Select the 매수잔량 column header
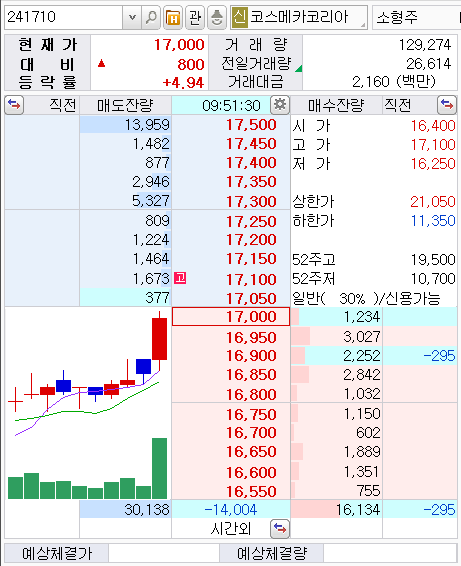 pyautogui.click(x=336, y=105)
